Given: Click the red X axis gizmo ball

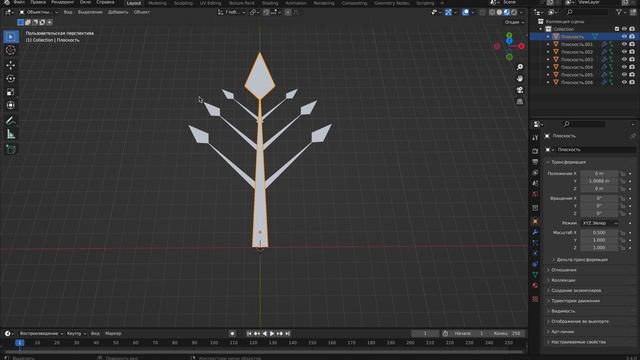Looking at the screenshot, I should pos(522,46).
